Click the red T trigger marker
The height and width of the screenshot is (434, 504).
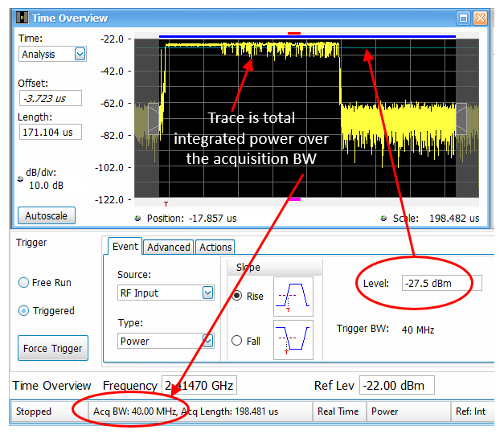166,204
